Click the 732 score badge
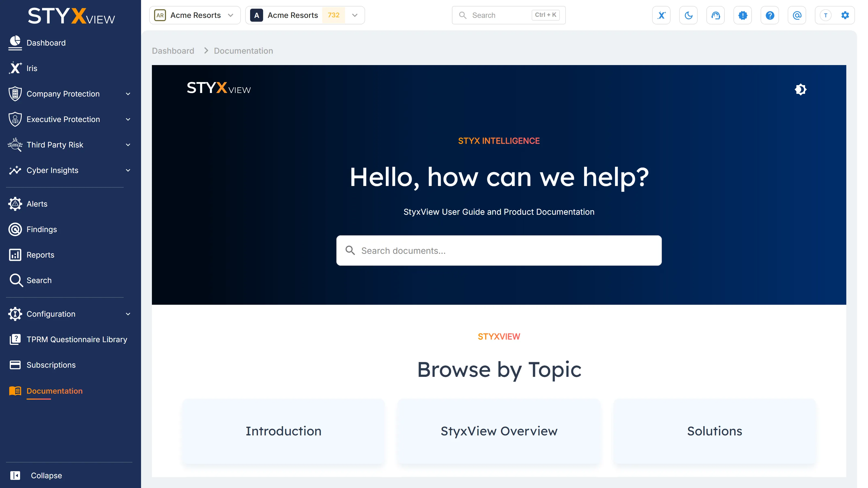This screenshot has height=488, width=868. (333, 15)
